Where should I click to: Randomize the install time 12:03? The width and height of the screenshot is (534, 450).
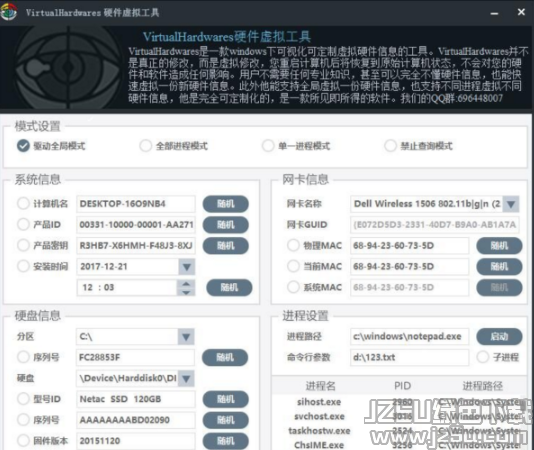tap(229, 288)
